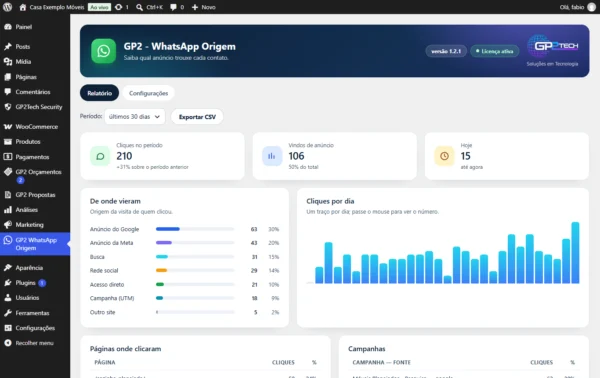
Task: Open the Período últimos 30 dias dropdown
Action: 135,117
